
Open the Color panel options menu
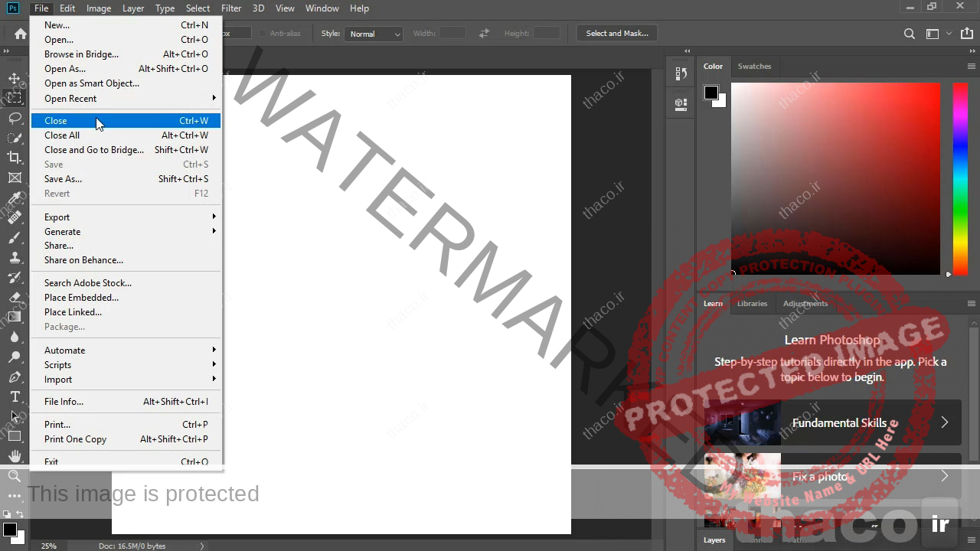click(972, 67)
